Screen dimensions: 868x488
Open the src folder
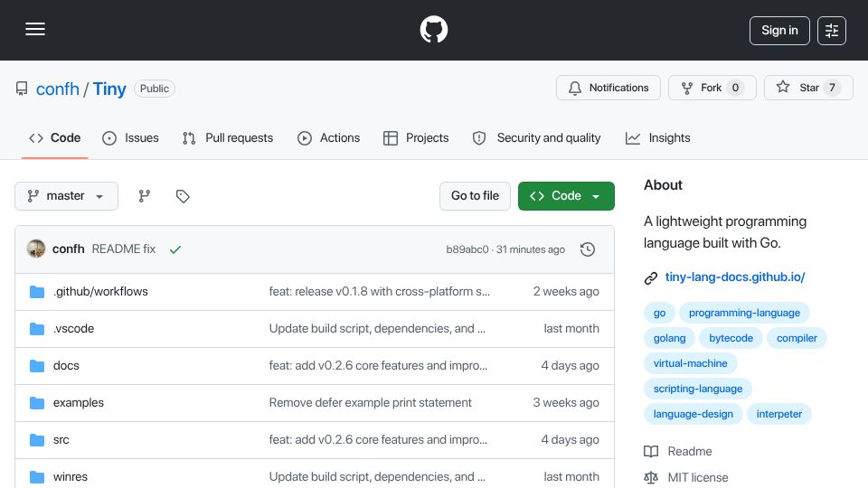61,440
